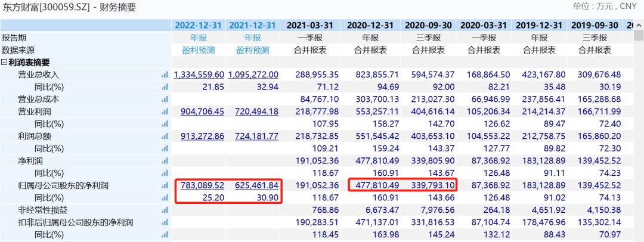Click the value 6,673.47
The height and width of the screenshot is (242, 644).
coord(382,210)
